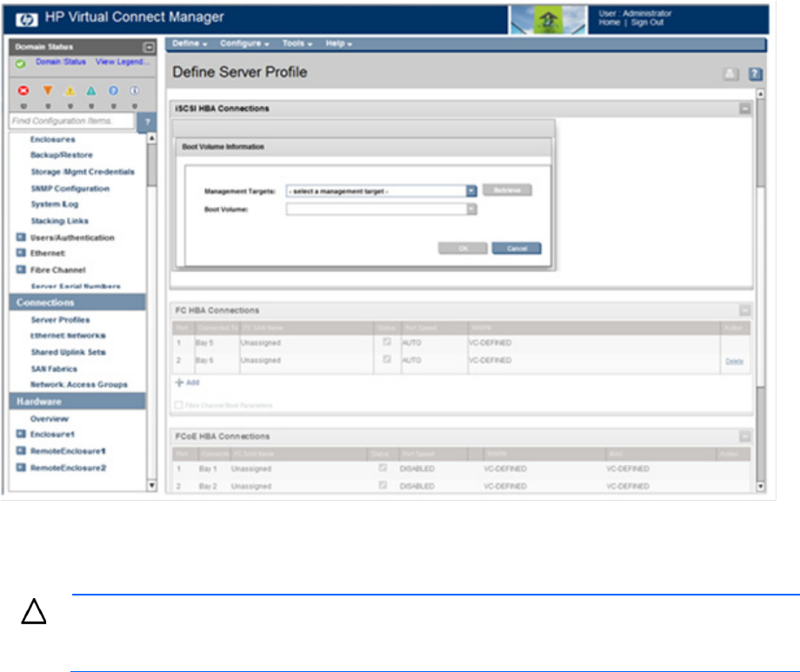The height and width of the screenshot is (672, 800).
Task: Click the find configuration items help button
Action: 147,122
